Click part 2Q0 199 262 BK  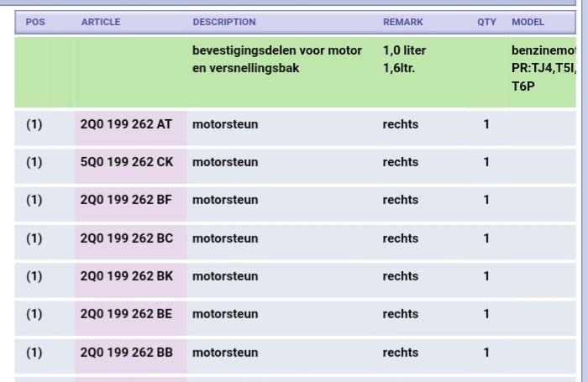pos(127,276)
